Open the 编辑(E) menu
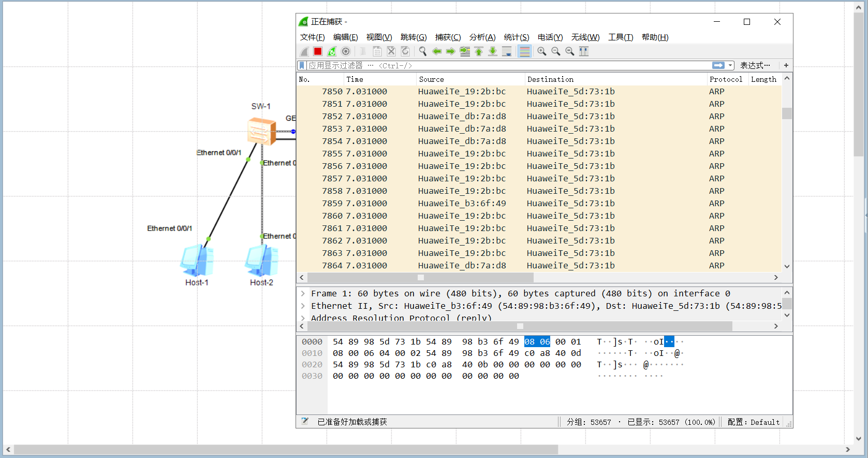868x458 pixels. pyautogui.click(x=346, y=37)
